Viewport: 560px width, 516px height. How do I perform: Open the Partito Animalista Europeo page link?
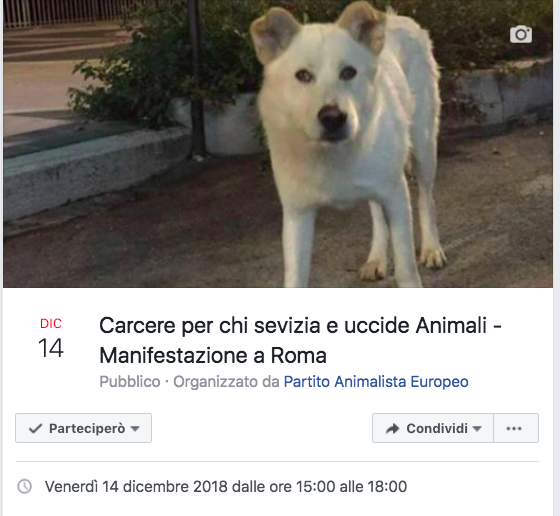[x=376, y=382]
